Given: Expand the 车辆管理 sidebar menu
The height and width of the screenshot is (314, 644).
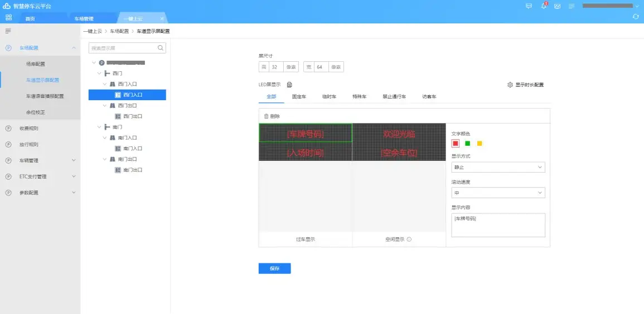Looking at the screenshot, I should [40, 160].
